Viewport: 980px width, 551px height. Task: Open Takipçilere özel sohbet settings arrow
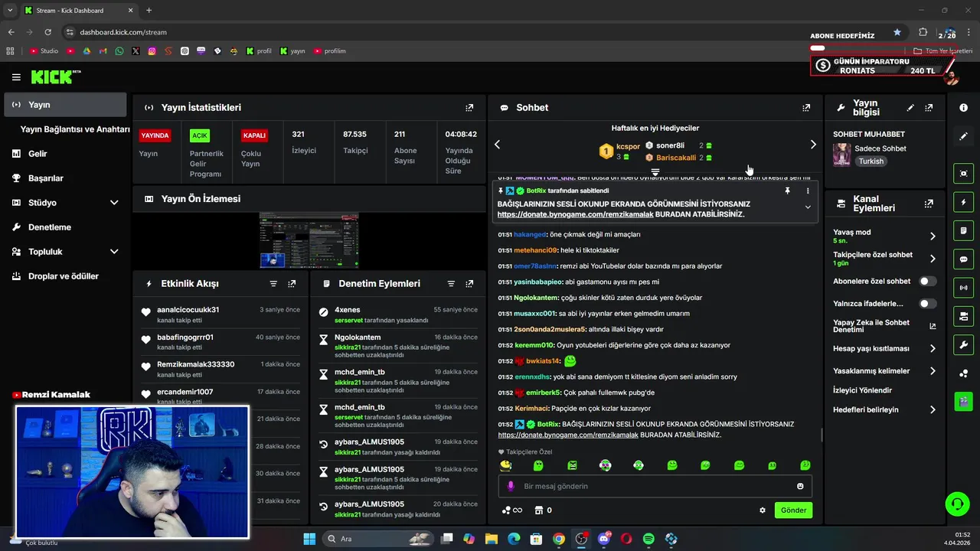tap(933, 259)
